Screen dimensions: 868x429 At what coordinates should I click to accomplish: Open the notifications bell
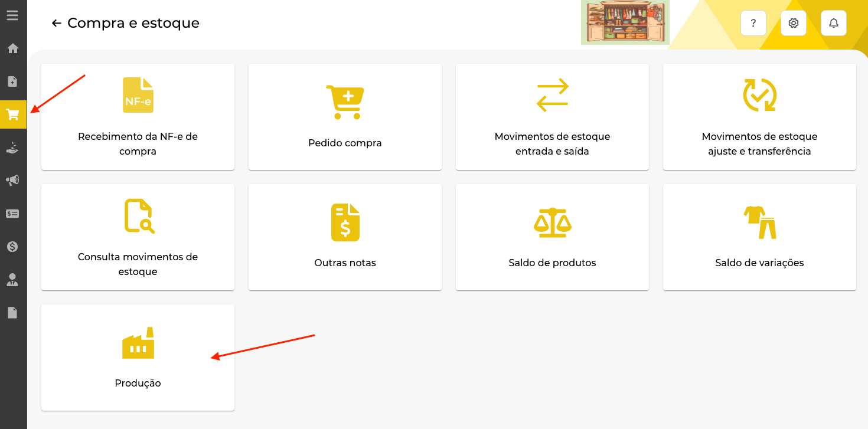834,23
